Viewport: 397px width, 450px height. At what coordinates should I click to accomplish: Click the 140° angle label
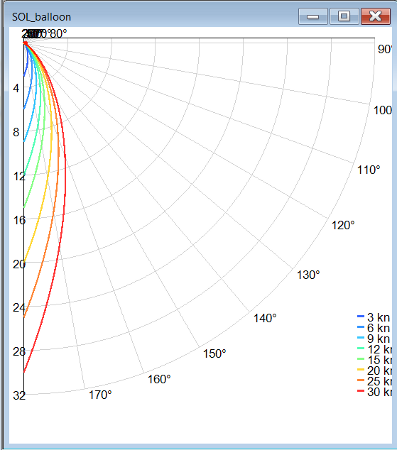[x=265, y=318]
